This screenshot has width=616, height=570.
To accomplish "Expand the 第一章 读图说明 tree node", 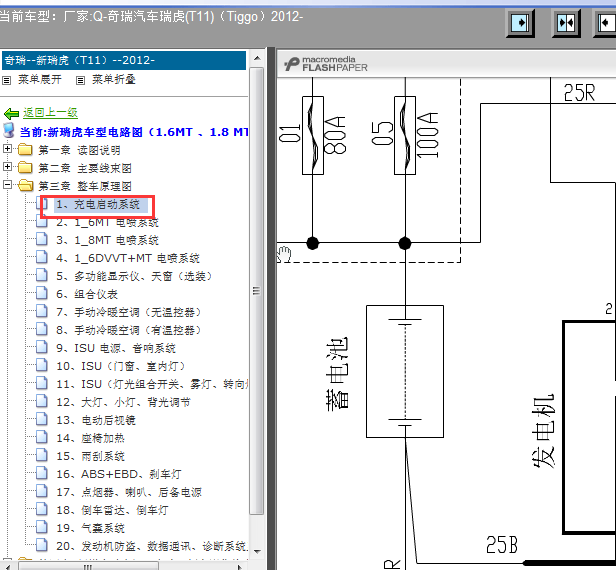I will [x=7, y=148].
